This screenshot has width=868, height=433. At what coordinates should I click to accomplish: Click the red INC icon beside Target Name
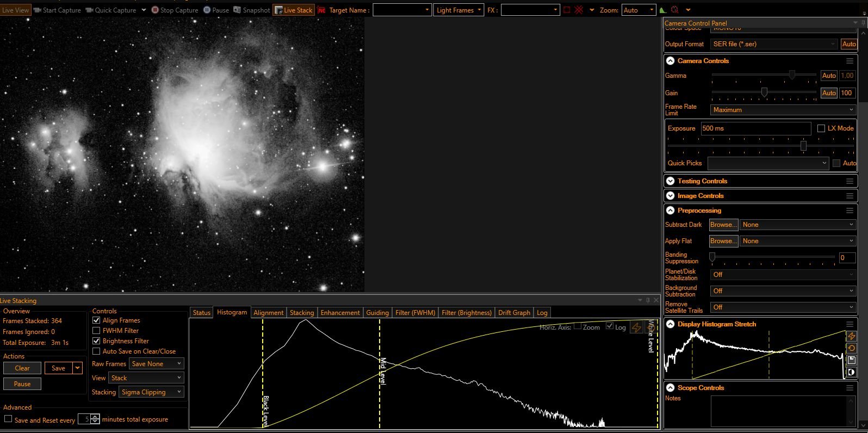point(321,10)
